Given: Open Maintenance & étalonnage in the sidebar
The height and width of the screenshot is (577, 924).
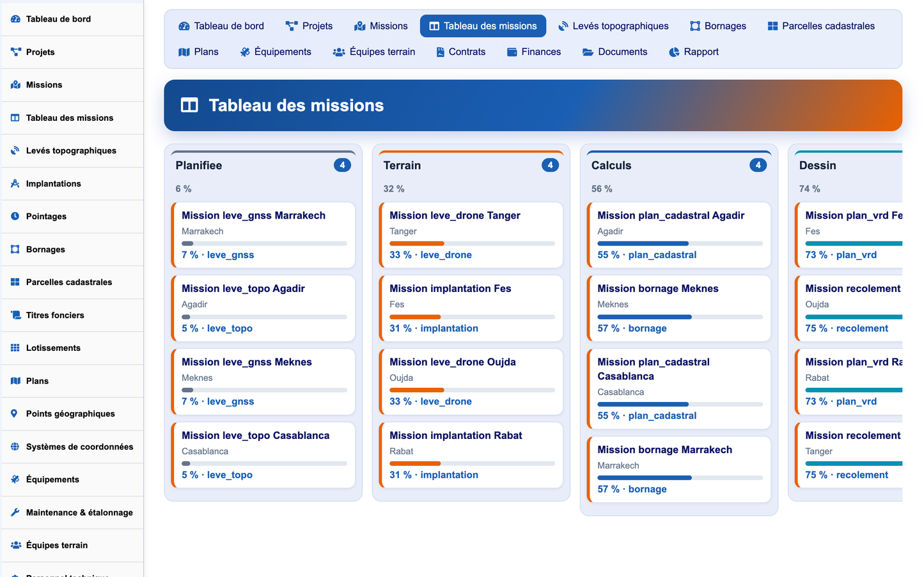Looking at the screenshot, I should coord(72,512).
